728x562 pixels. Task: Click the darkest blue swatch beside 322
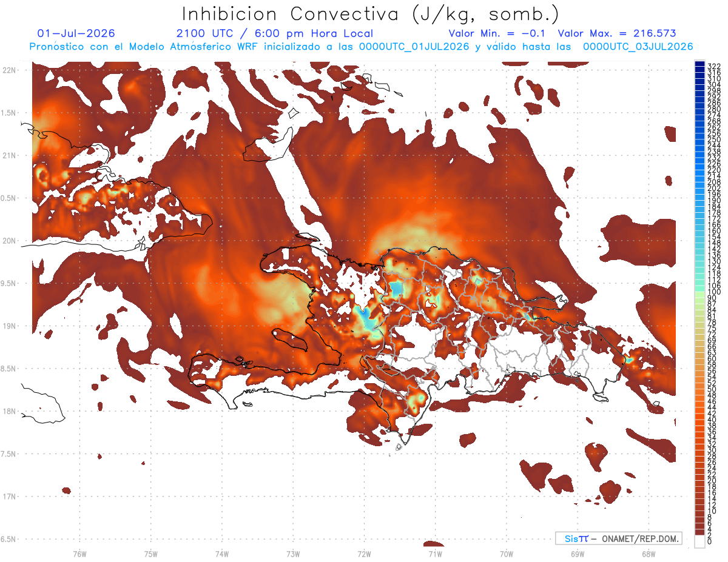coord(700,65)
